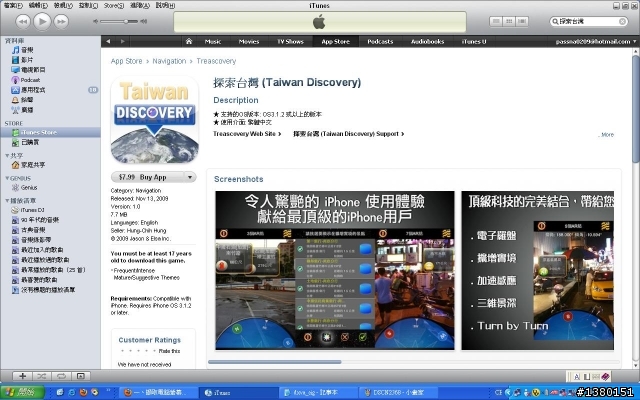Open the File menu
Screen dimensions: 640x400
[x=13, y=5]
